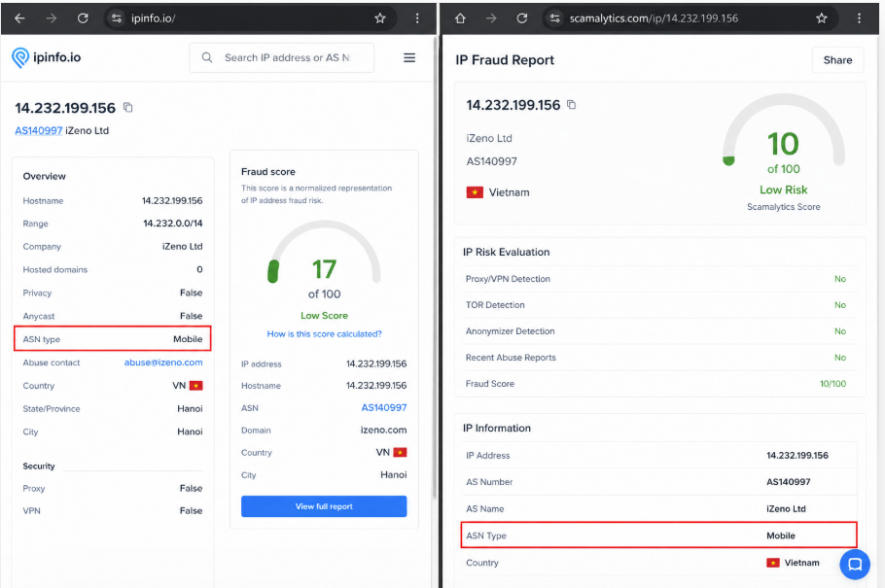The height and width of the screenshot is (588, 885).
Task: Select the Privacy False value
Action: click(192, 293)
